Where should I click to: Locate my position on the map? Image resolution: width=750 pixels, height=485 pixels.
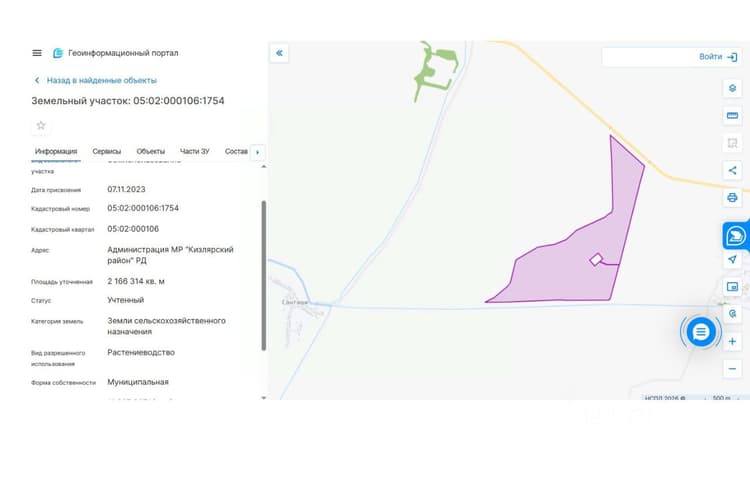pos(732,259)
